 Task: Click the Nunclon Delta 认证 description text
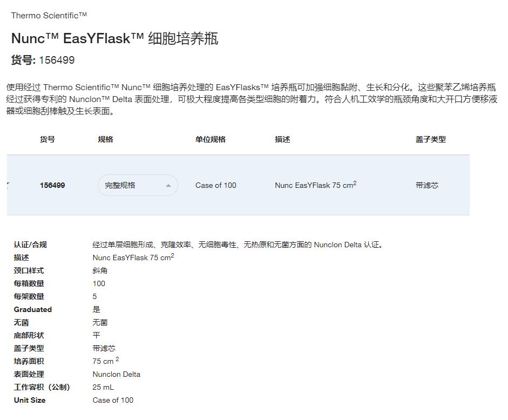pos(238,245)
